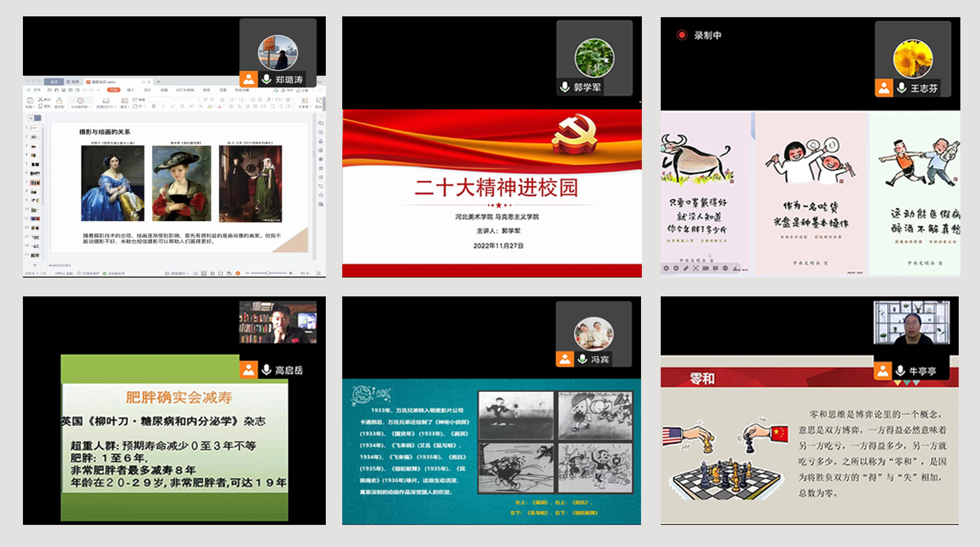Screen dimensions: 980x547
Task: Mute 郑璐涛's microphone
Action: tap(266, 78)
